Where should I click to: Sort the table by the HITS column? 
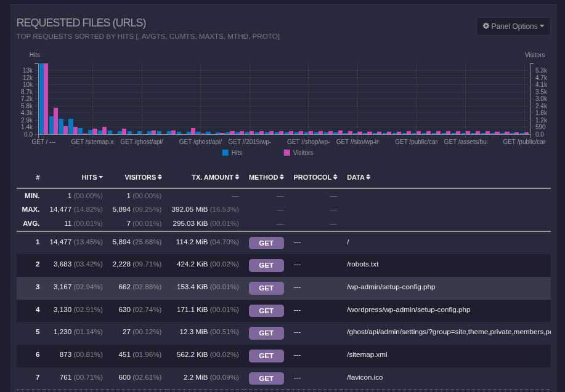[89, 177]
